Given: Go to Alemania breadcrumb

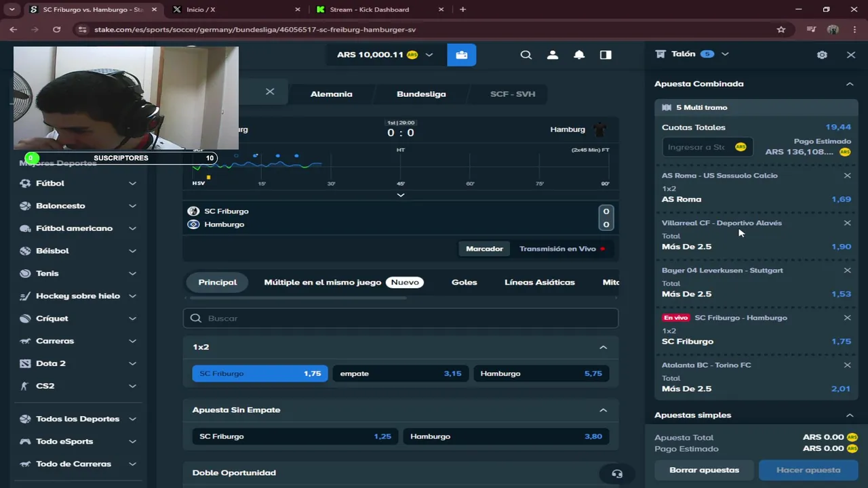Looking at the screenshot, I should (331, 94).
